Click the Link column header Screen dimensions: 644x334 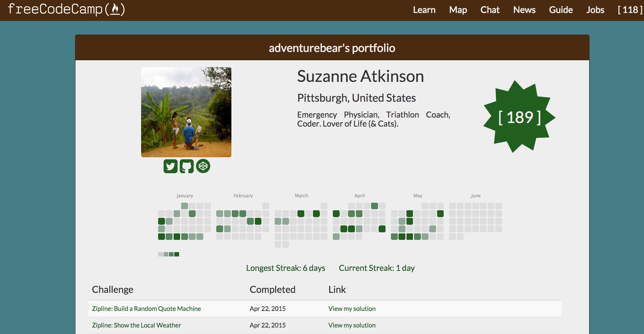(337, 290)
